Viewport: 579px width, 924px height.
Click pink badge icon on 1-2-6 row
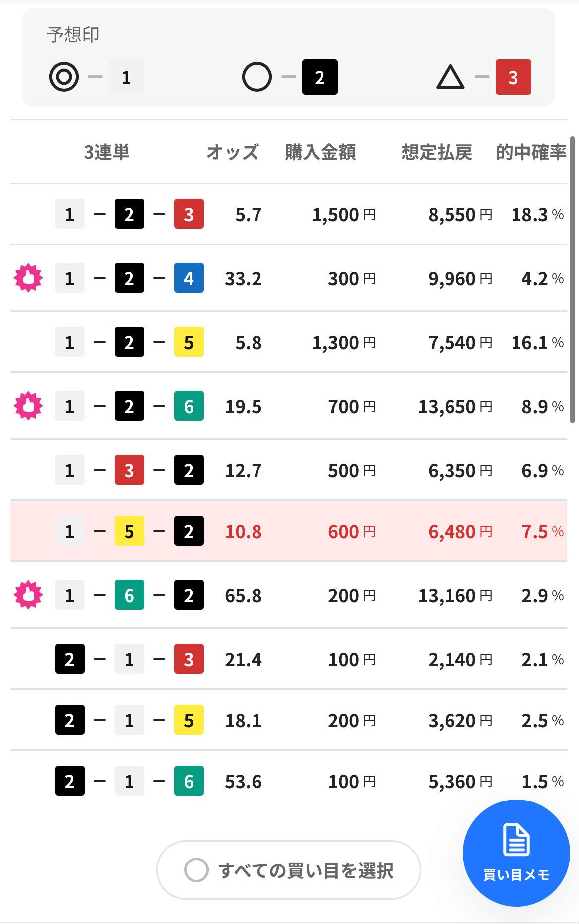(28, 406)
